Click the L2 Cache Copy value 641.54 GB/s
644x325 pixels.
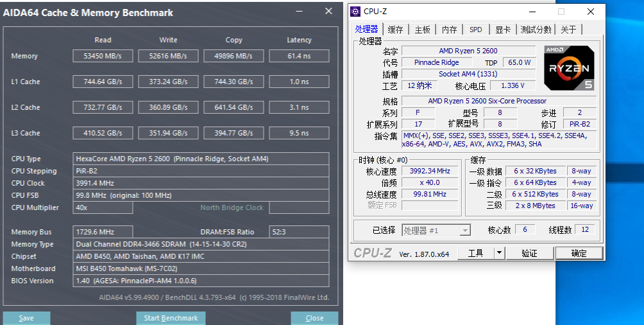[233, 107]
